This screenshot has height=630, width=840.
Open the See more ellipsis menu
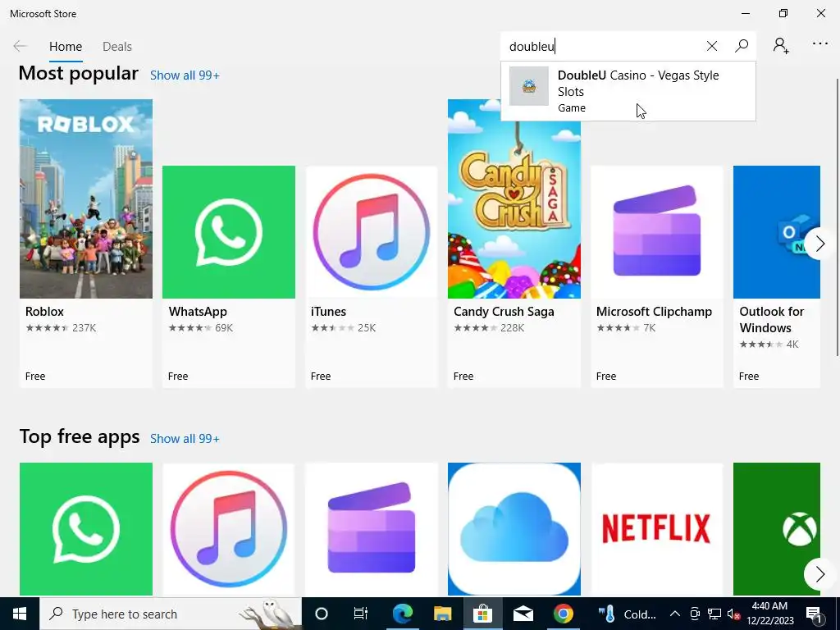coord(820,44)
